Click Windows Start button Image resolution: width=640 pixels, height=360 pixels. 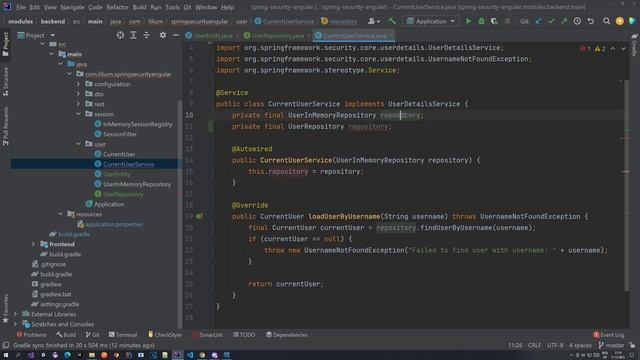coord(6,355)
